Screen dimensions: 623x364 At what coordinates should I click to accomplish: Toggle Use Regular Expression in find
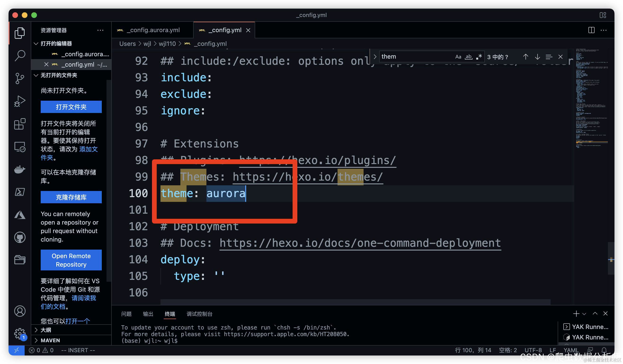tap(479, 57)
